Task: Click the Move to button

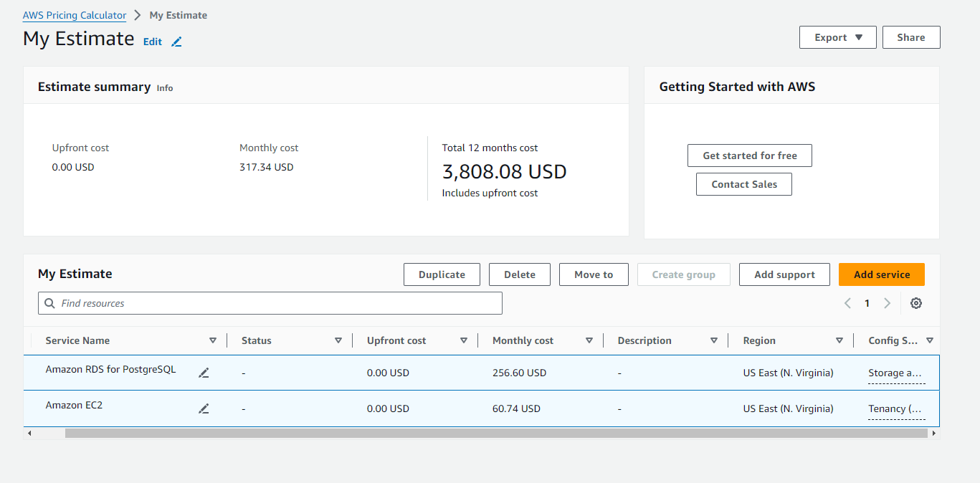Action: (594, 274)
